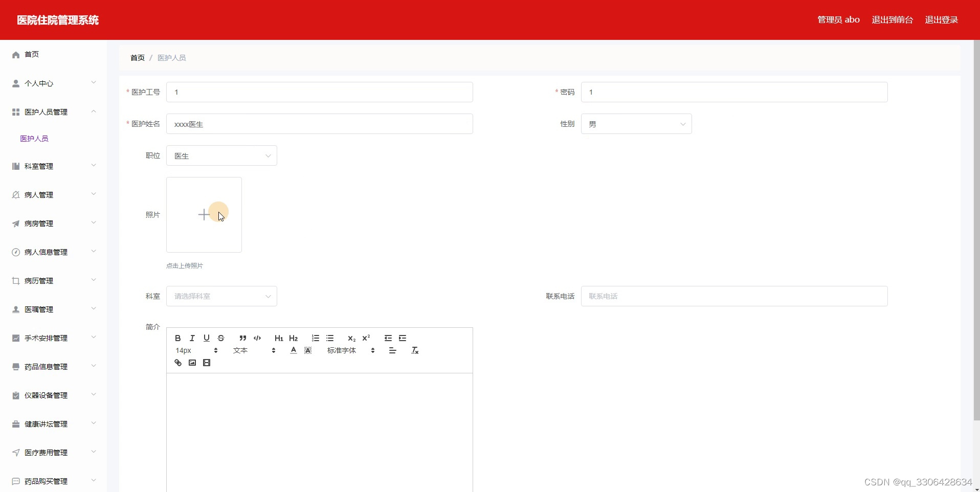Insert hyperlink in editor
Screen dimensions: 980x492
(x=178, y=363)
